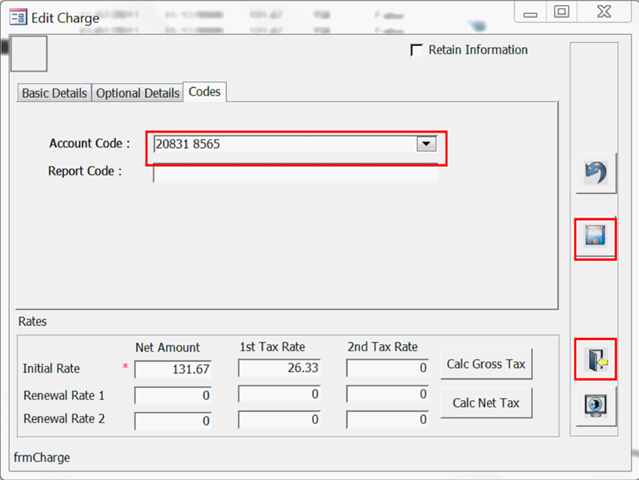Image resolution: width=639 pixels, height=480 pixels.
Task: Maximize the Edit Charge window
Action: [x=562, y=12]
